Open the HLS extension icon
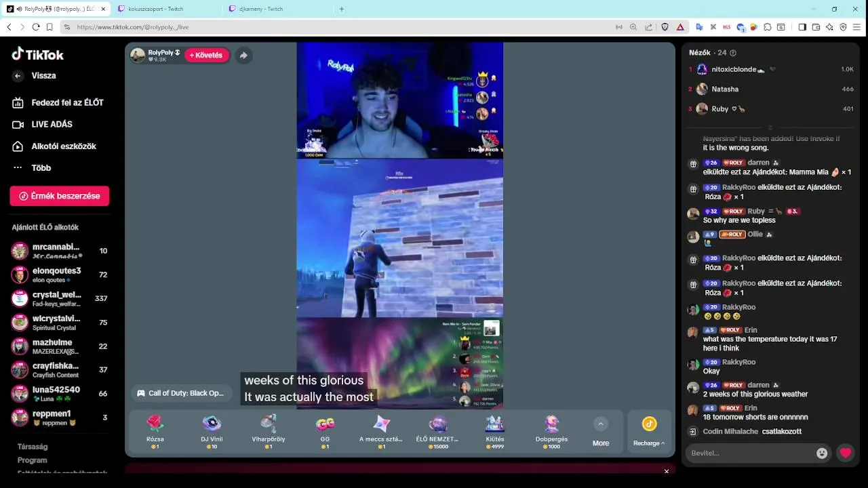This screenshot has height=488, width=868. pos(727,27)
